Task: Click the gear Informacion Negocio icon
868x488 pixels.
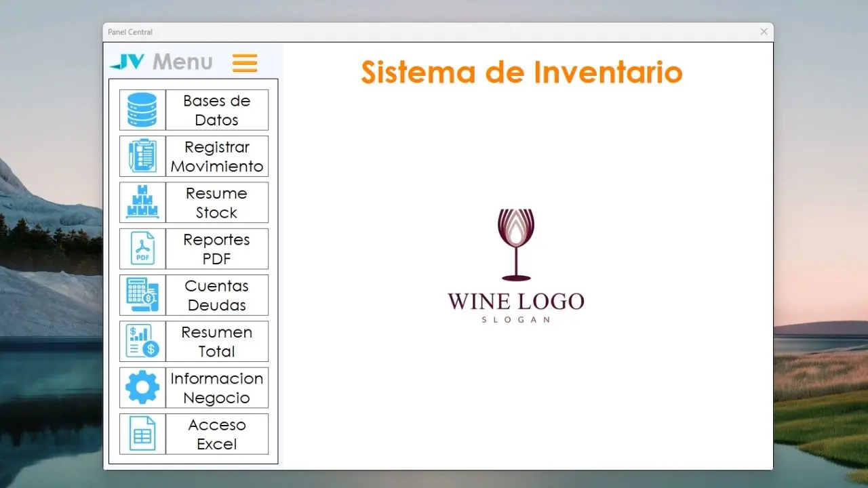Action: (142, 388)
